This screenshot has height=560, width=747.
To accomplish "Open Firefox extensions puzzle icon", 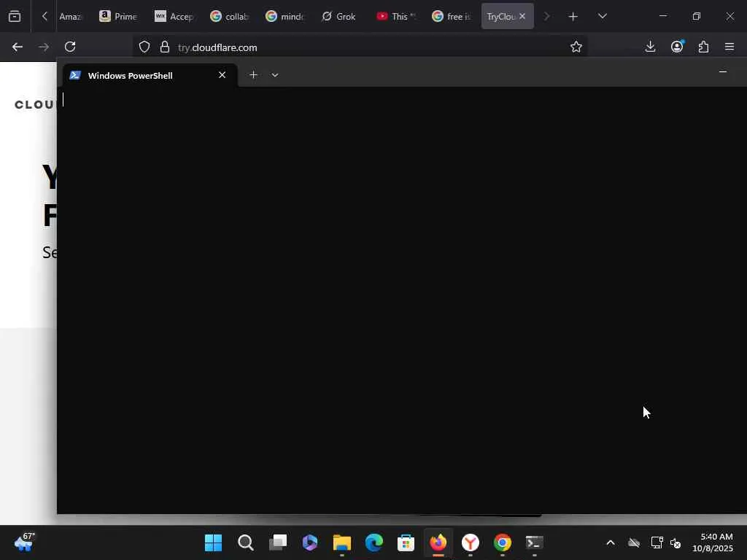I will [x=703, y=47].
